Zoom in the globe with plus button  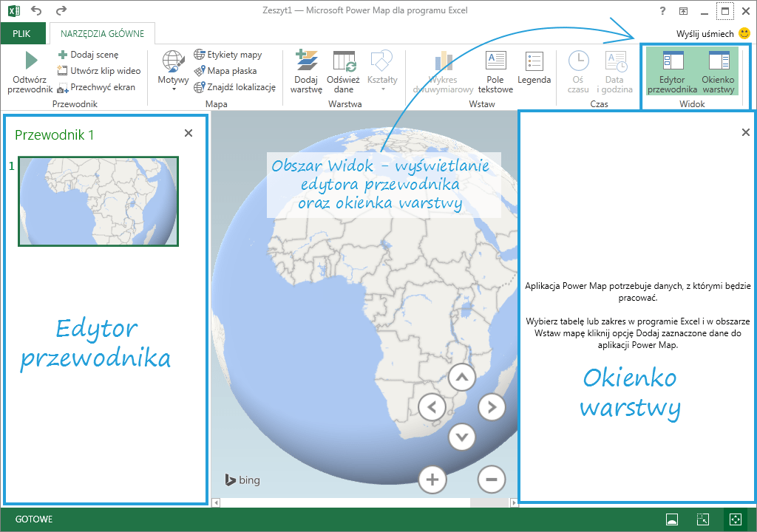(x=432, y=479)
